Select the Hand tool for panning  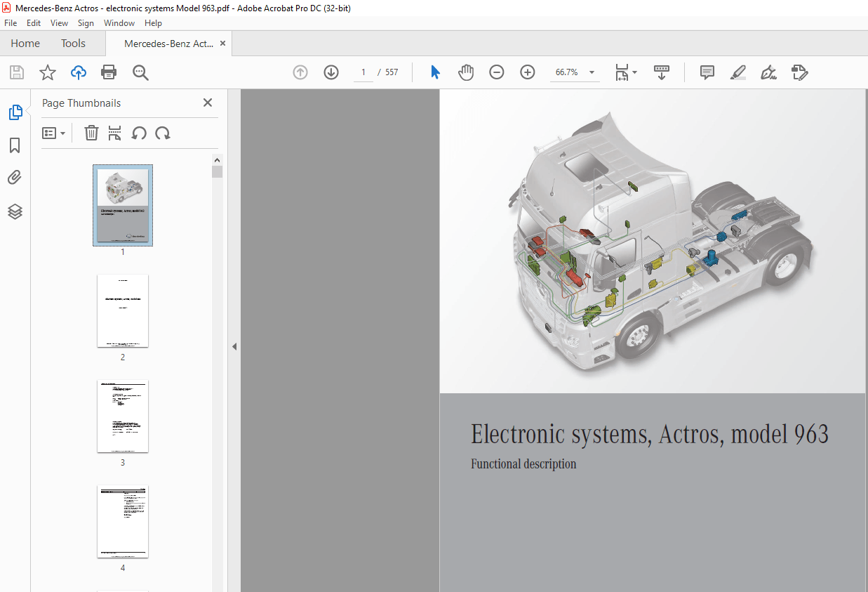(465, 72)
